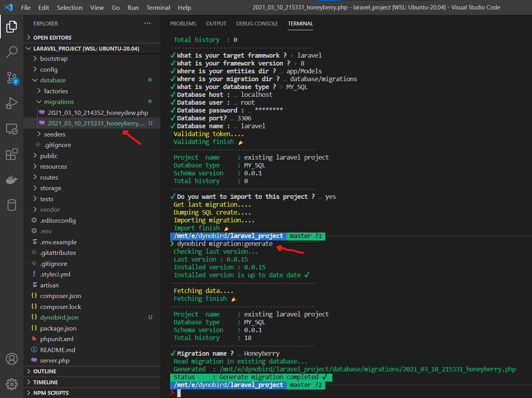Click the terminal input cursor line
Screen dimensions: 532x398
tap(179, 393)
